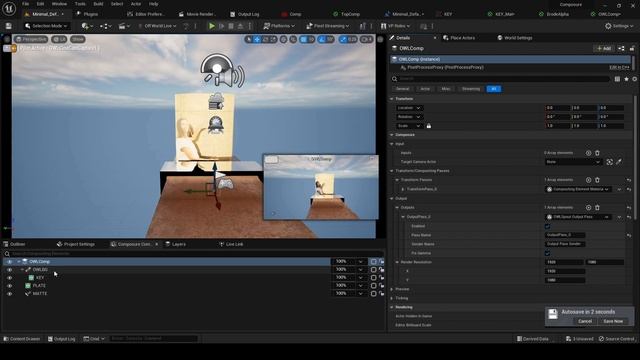Add element to Inputs array
The height and width of the screenshot is (360, 640).
[x=588, y=153]
